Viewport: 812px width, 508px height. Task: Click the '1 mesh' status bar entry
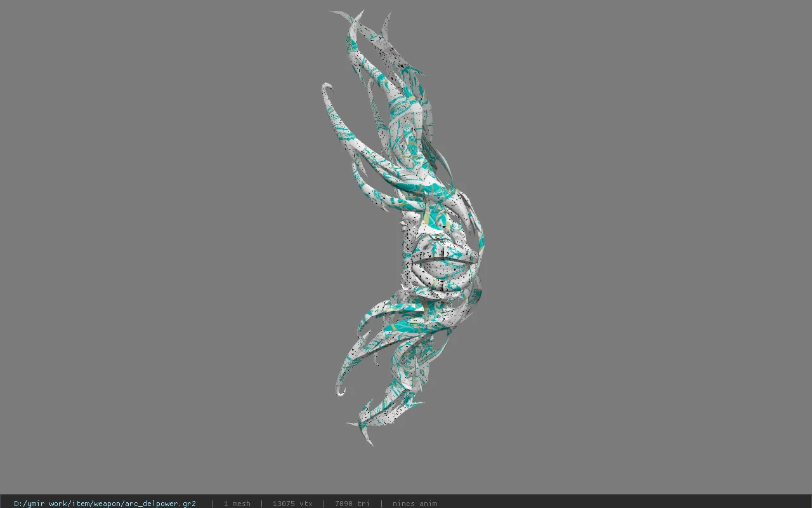tap(237, 504)
